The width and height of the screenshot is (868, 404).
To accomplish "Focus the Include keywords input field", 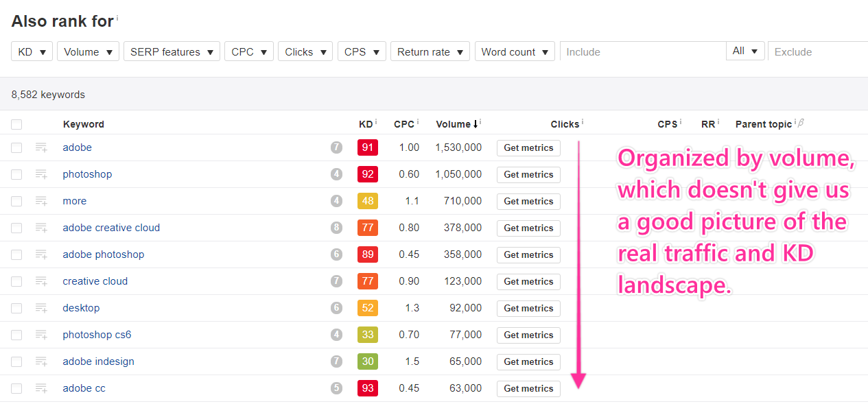I will [x=643, y=51].
